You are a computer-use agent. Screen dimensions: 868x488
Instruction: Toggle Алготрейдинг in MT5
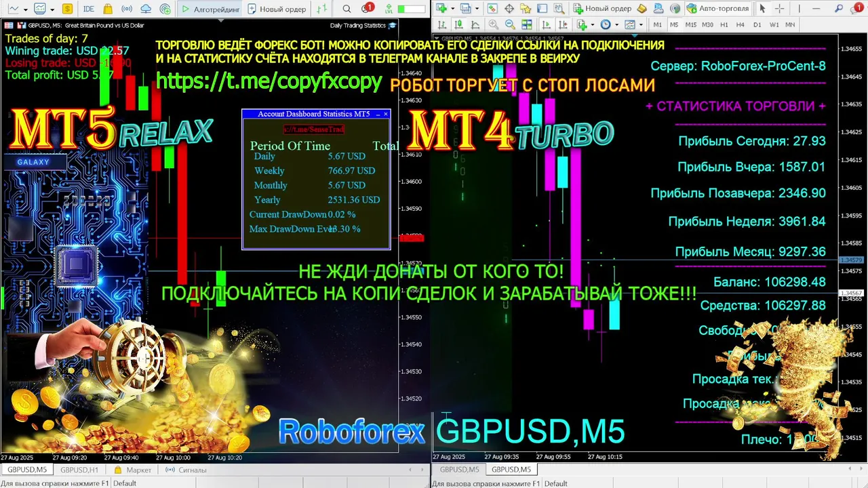point(210,9)
